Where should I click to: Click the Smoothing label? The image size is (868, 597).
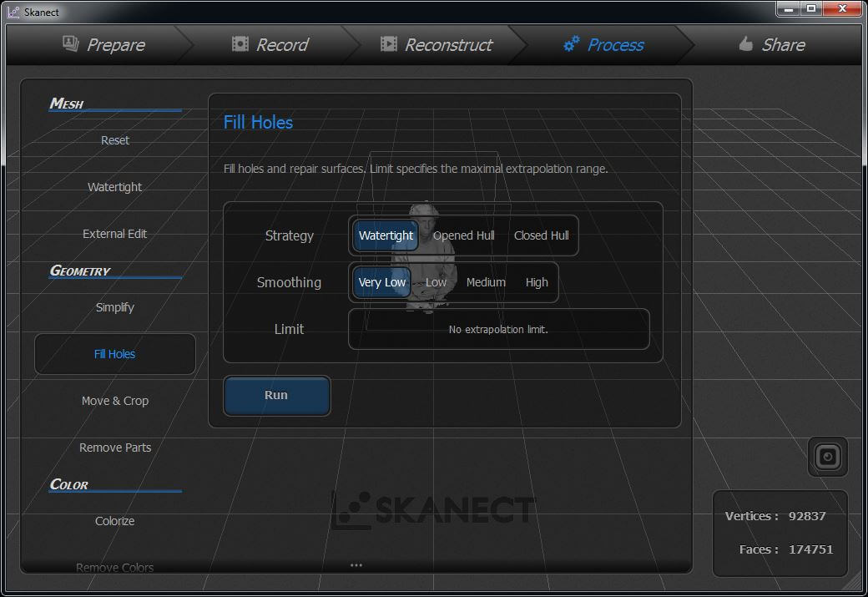tap(289, 282)
